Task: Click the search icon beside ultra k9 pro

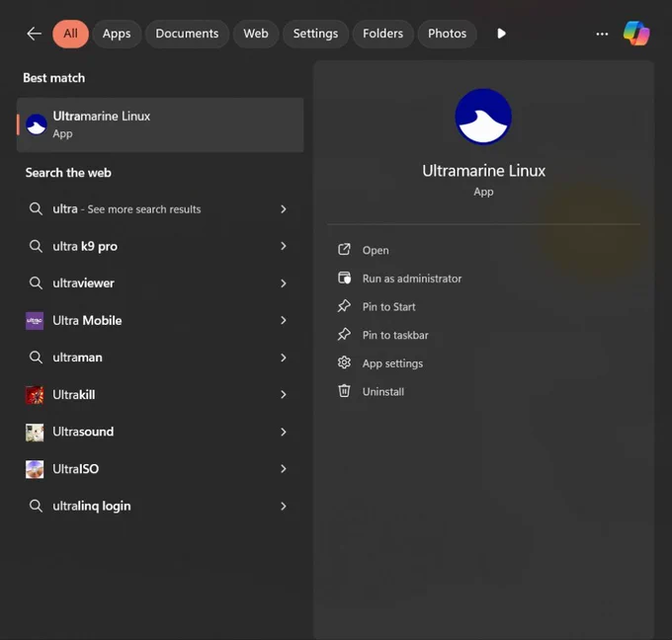Action: click(36, 246)
